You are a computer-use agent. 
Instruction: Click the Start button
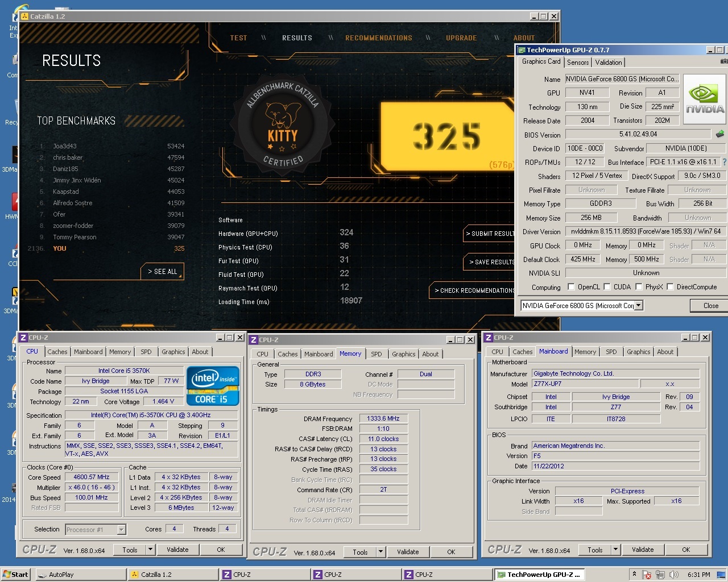click(x=15, y=575)
